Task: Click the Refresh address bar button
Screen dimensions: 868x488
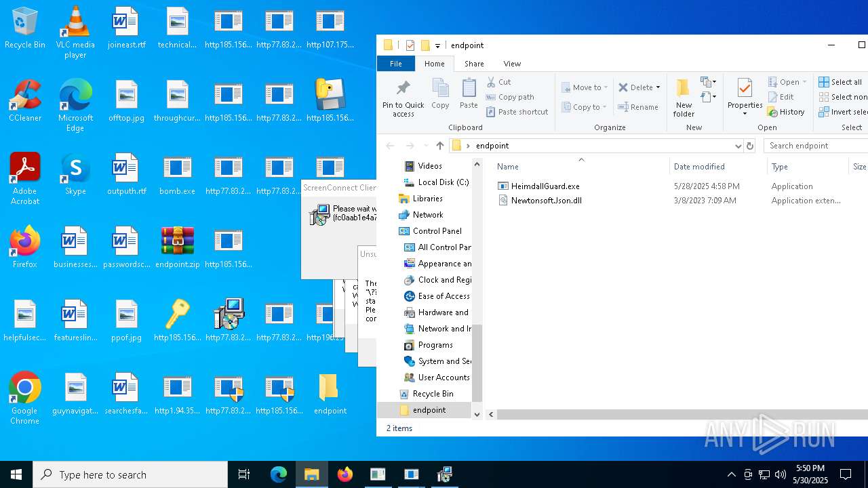Action: click(x=750, y=146)
